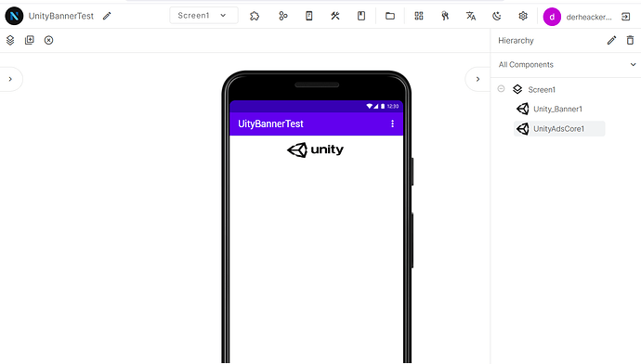
Task: Open the grid layout icon in toolbar
Action: pos(419,16)
